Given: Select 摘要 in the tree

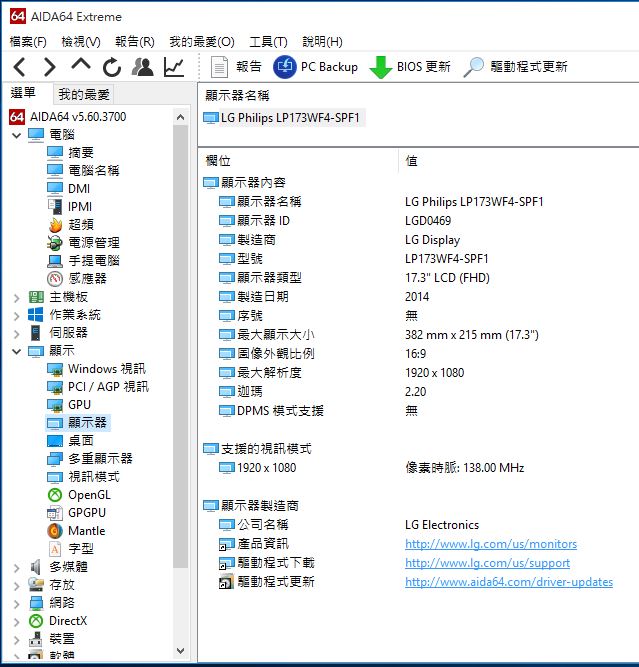Looking at the screenshot, I should click(x=70, y=152).
